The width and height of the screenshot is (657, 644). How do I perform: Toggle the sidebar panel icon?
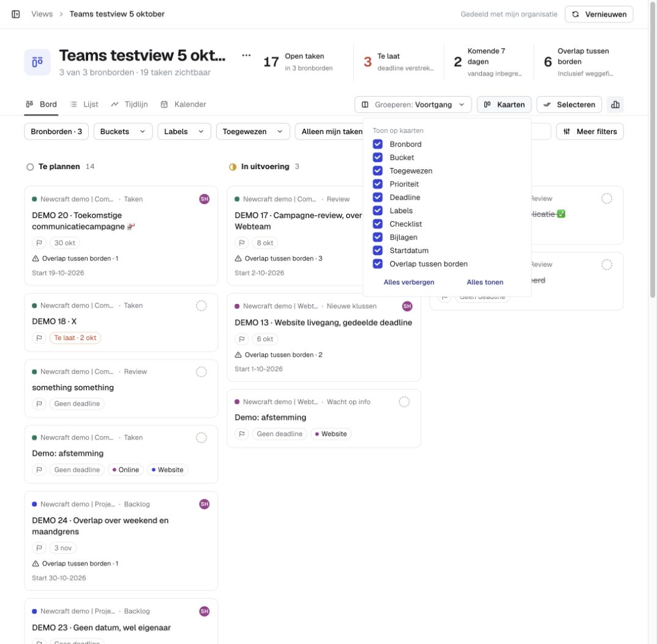[x=15, y=14]
